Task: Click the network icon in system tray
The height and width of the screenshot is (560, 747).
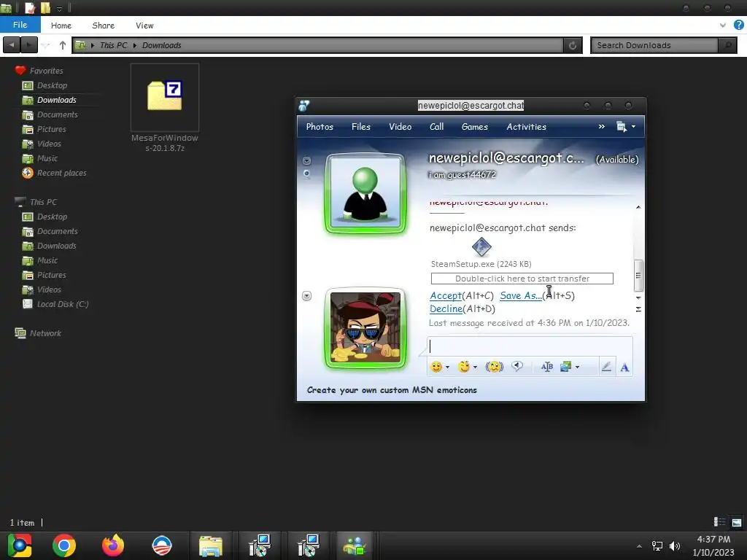Action: click(x=657, y=545)
